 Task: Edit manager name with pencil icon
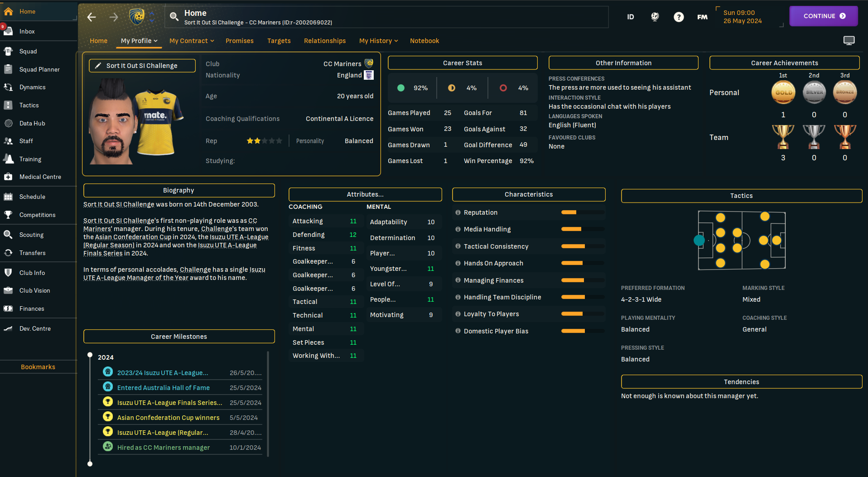pyautogui.click(x=98, y=66)
